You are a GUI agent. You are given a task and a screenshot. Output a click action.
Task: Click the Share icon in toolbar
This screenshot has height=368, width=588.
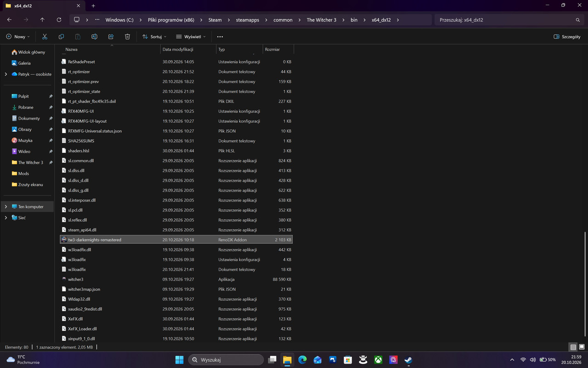click(x=111, y=36)
